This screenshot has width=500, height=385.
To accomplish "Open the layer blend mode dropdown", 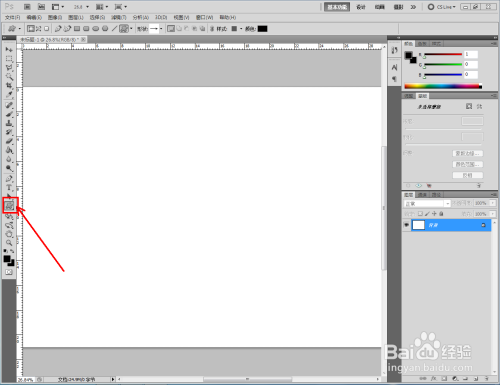I will (427, 203).
